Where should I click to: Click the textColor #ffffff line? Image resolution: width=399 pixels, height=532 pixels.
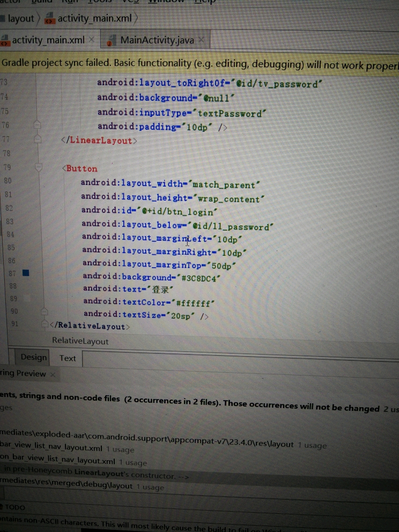tap(149, 302)
